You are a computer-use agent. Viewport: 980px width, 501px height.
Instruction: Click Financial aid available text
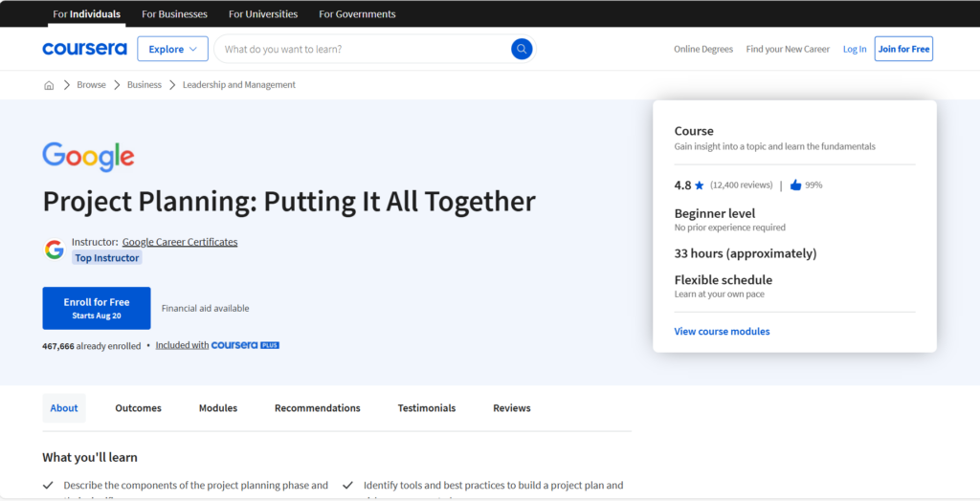(x=205, y=308)
